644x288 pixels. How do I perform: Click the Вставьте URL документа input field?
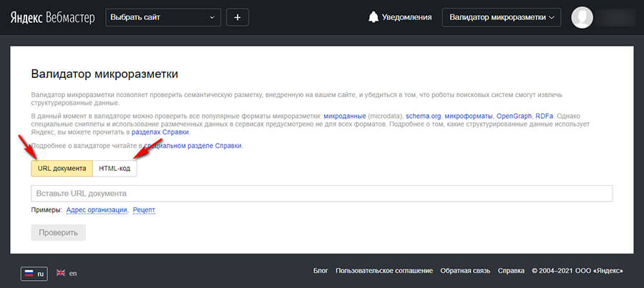coord(321,194)
